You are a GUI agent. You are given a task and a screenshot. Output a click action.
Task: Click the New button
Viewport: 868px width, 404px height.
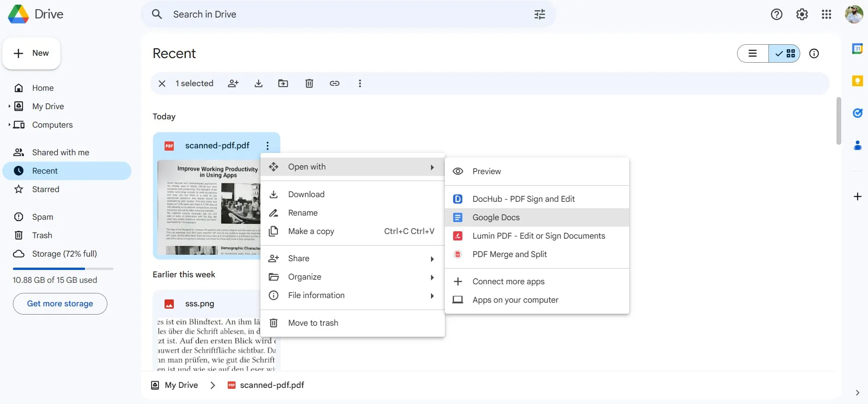(31, 53)
